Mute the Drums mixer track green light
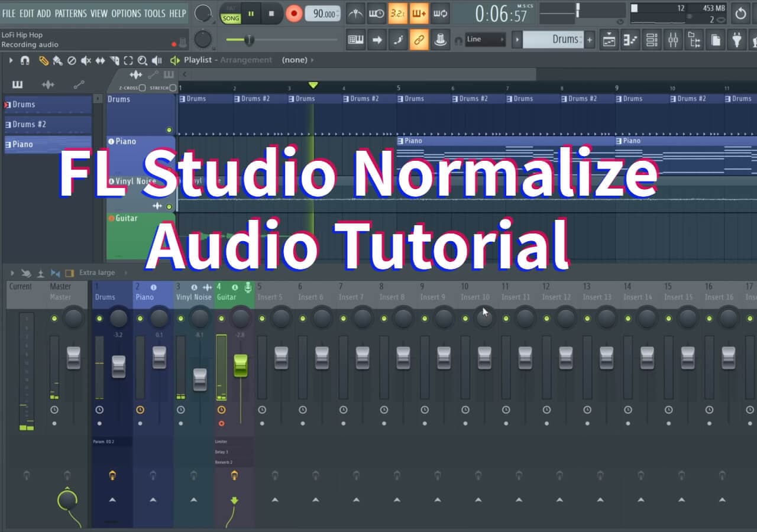This screenshot has width=757, height=532. point(99,319)
